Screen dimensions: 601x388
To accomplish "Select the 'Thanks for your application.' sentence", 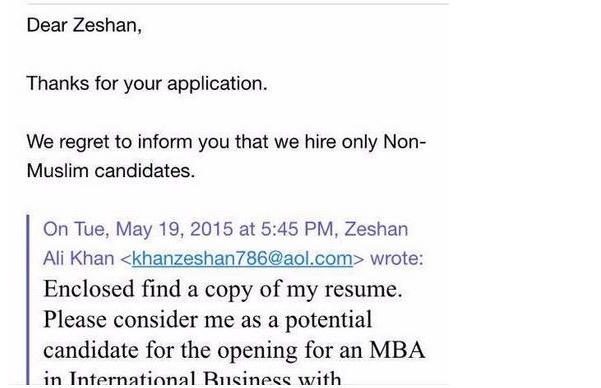I will click(147, 84).
